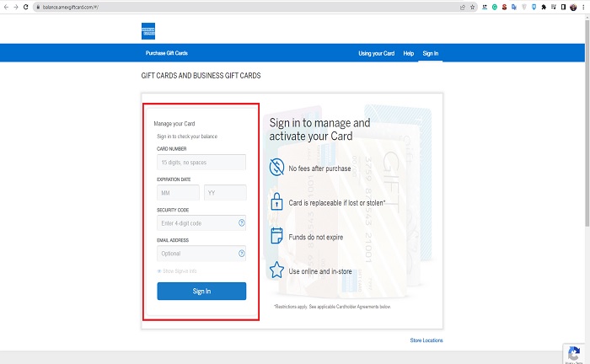Click the share page icon in the address bar
Screen dimensions: 590x364
tap(463, 7)
